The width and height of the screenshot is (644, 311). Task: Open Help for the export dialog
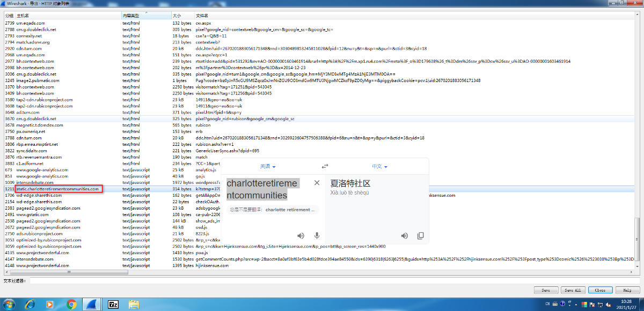point(627,290)
